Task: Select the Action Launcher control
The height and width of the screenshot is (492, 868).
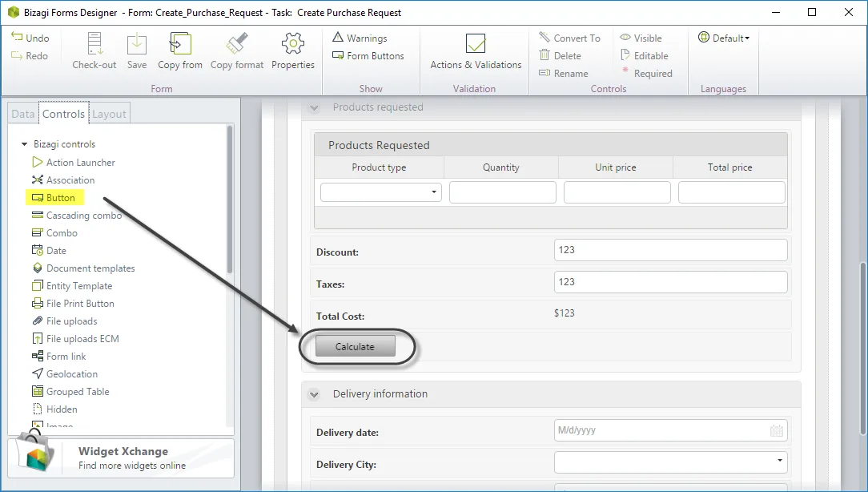Action: coord(74,163)
